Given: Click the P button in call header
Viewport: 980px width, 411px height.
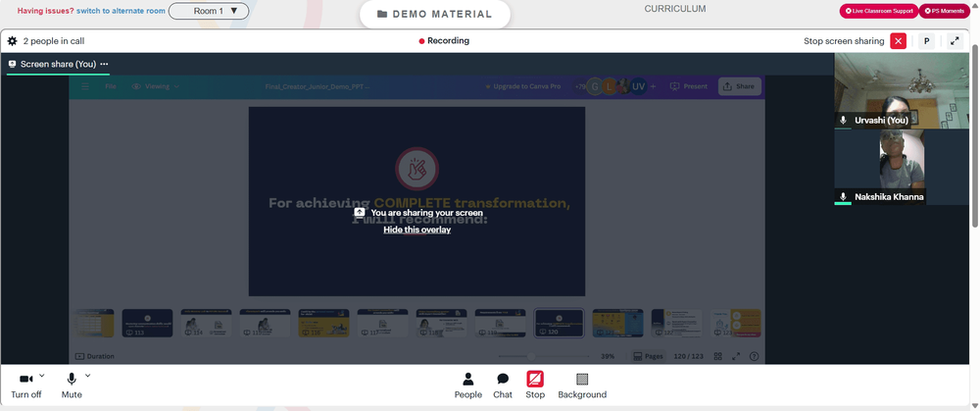Looking at the screenshot, I should pyautogui.click(x=927, y=41).
